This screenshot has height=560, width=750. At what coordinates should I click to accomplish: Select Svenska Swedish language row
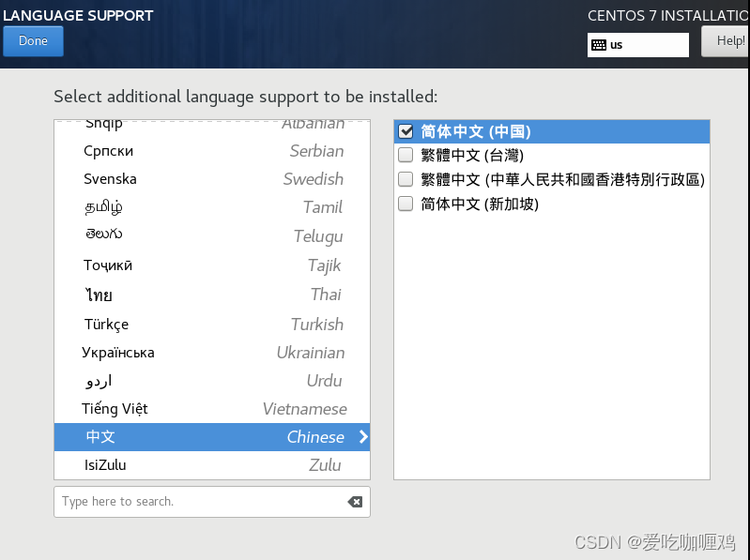coord(212,179)
